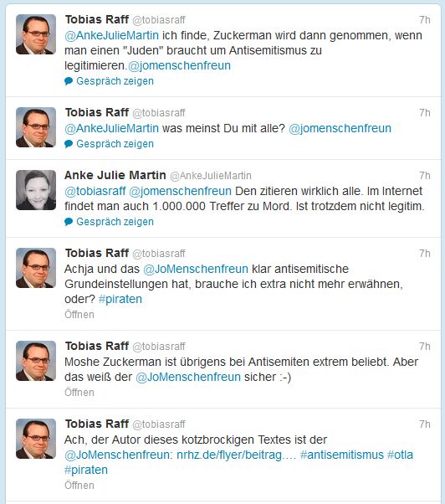Click the Anke Julie Martin display name
445x504 pixels.
coord(115,175)
